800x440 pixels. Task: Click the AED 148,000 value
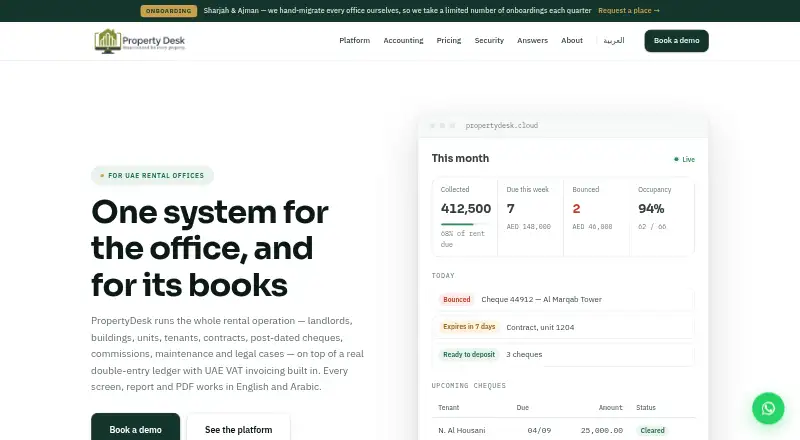click(x=529, y=227)
